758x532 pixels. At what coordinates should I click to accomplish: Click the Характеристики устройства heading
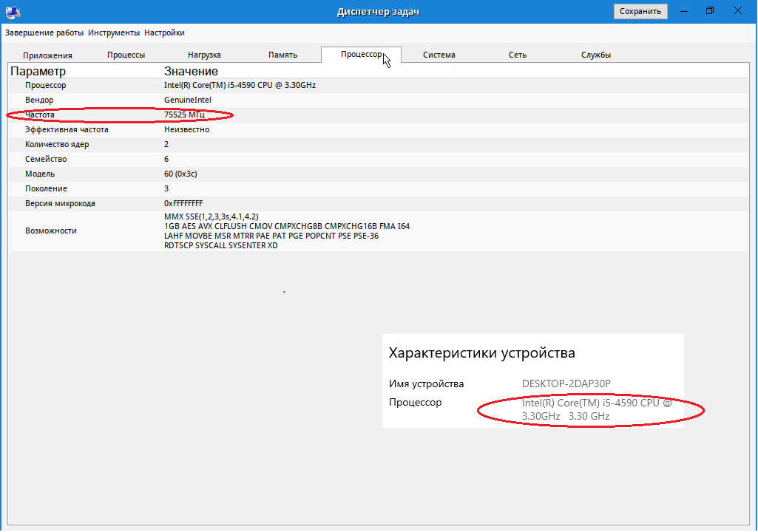pyautogui.click(x=482, y=352)
